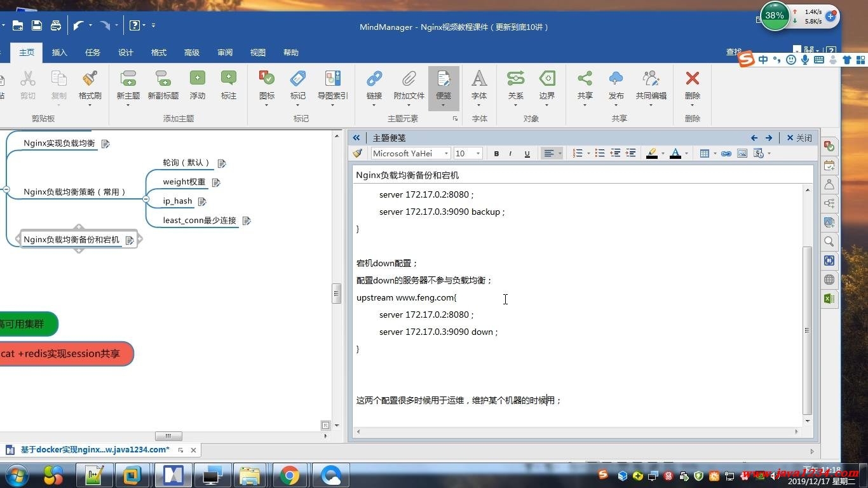Click the 关系 relationship icon

(515, 79)
